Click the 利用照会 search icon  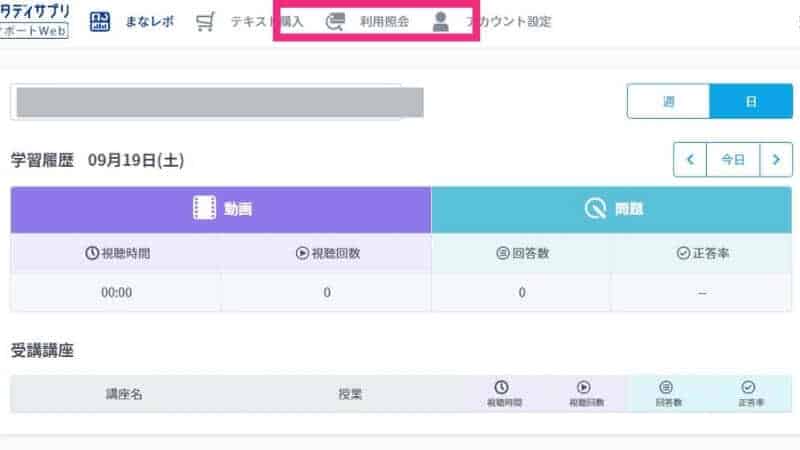coord(335,21)
